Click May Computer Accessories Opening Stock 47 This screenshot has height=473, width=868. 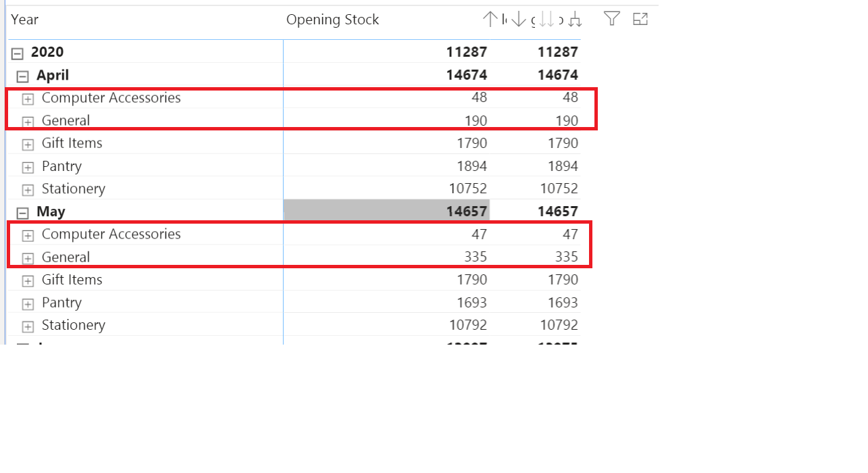[x=480, y=234]
